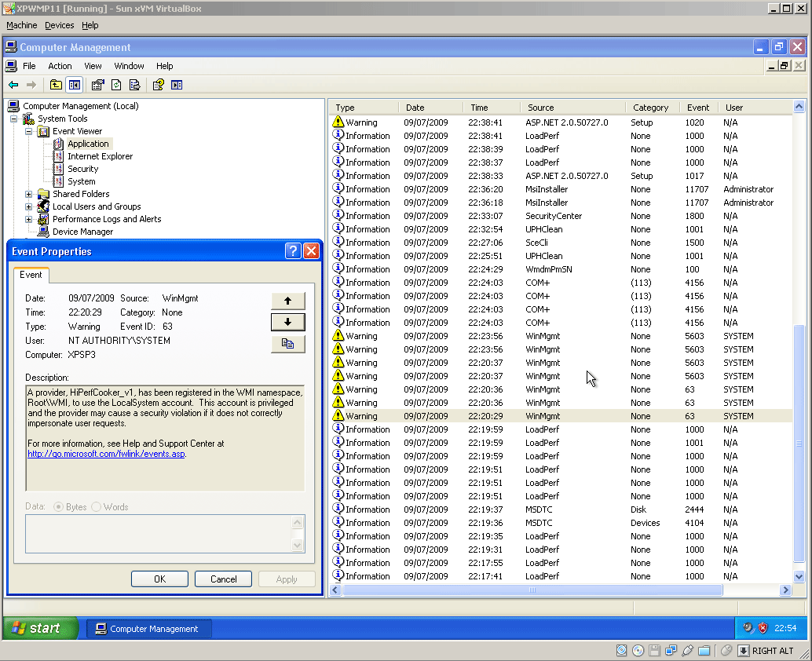Click the VirtualBox shared folders status icon
Screen dimensions: 812x661
704,651
